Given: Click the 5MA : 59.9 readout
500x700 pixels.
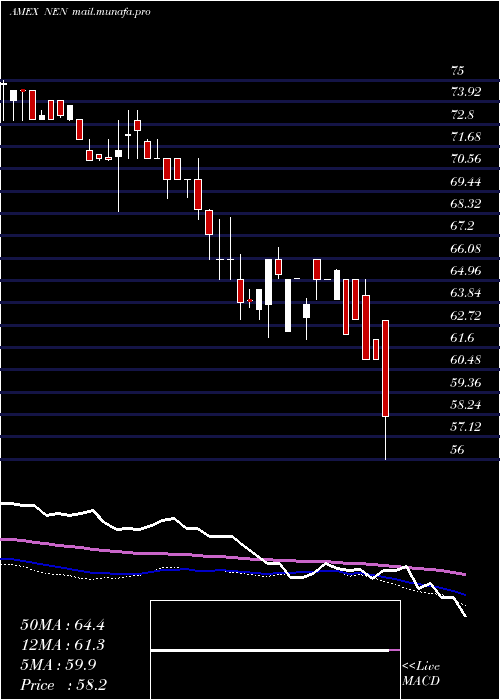Looking at the screenshot, I should pyautogui.click(x=58, y=665).
